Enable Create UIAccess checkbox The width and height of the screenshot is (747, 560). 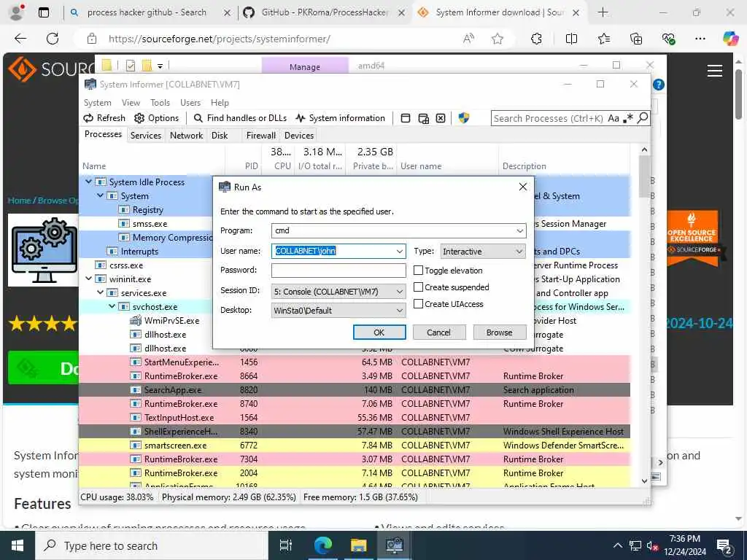418,304
